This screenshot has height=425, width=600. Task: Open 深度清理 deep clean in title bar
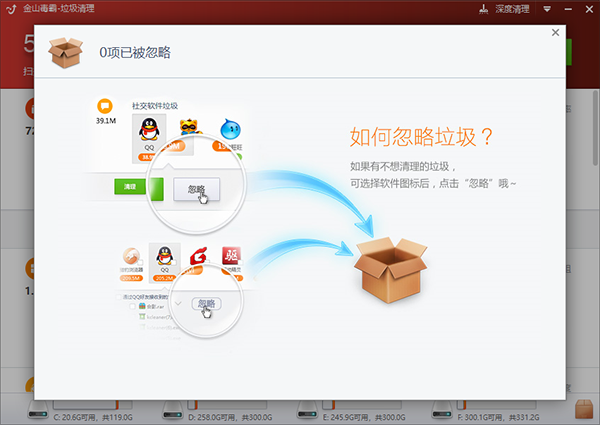pyautogui.click(x=504, y=9)
